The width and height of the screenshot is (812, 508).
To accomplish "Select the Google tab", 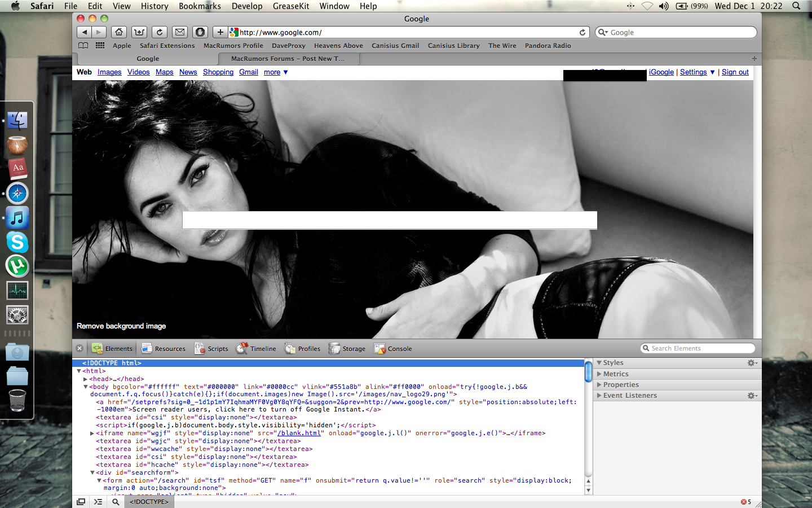I will tap(148, 59).
